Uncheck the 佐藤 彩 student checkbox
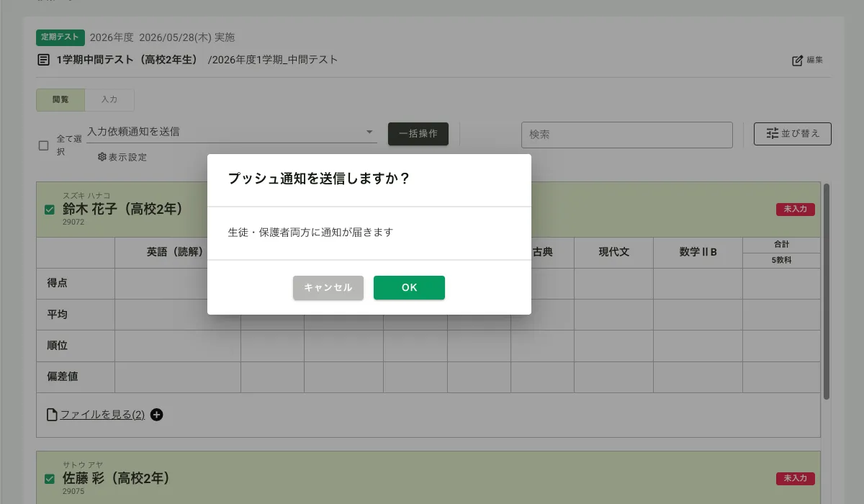The width and height of the screenshot is (864, 504). point(50,479)
